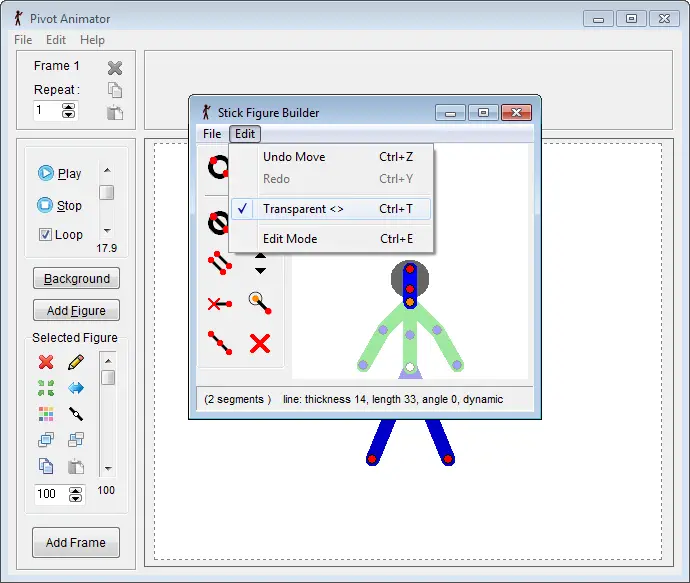Screen dimensions: 690x583
Task: Send figure to back icon
Action: tap(76, 440)
